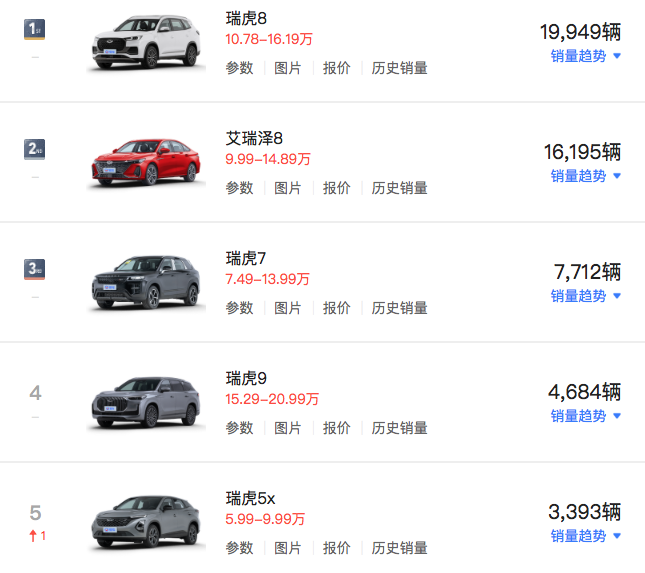The height and width of the screenshot is (573, 645).
Task: Show 销量趋势 for 瑞虎5x
Action: [585, 536]
